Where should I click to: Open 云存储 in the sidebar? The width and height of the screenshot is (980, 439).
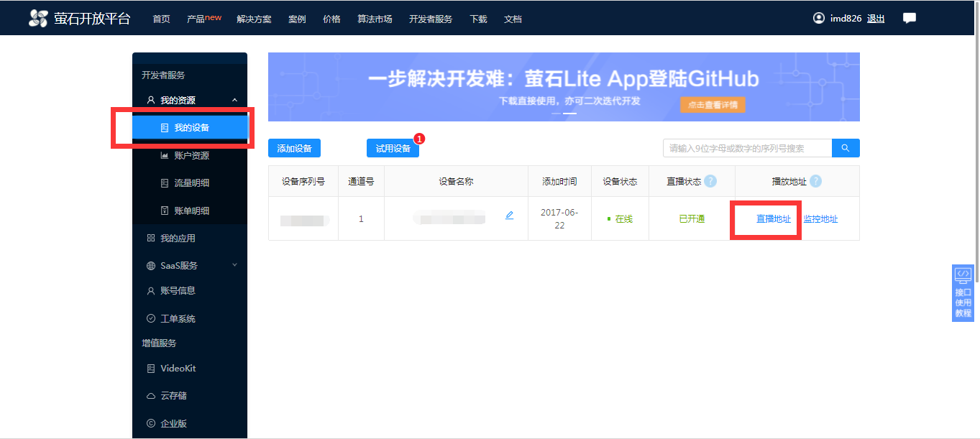(190, 396)
